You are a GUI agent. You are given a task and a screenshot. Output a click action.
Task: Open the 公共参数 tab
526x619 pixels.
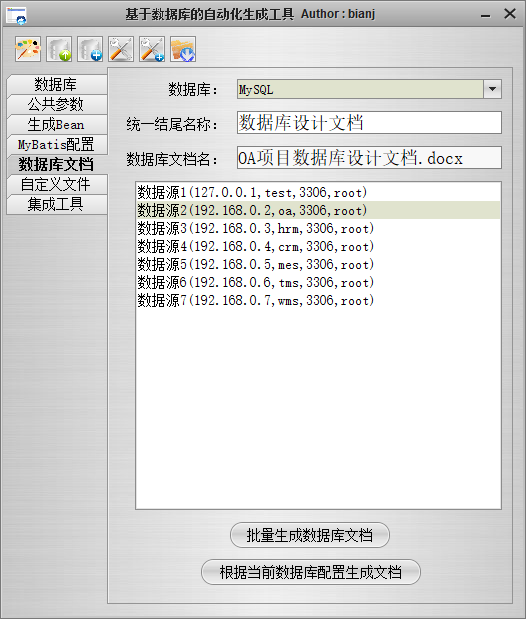tap(57, 105)
